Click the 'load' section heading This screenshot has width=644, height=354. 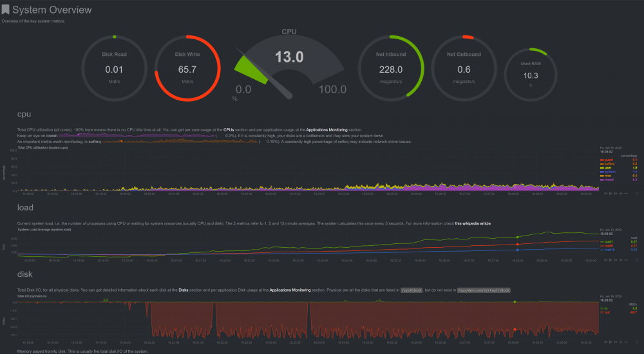pos(25,208)
